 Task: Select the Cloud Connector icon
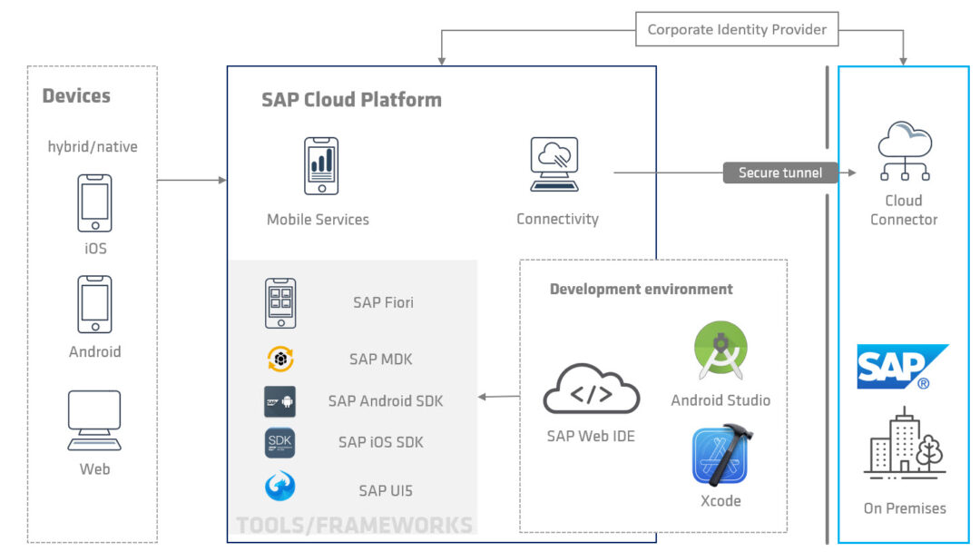pos(905,152)
